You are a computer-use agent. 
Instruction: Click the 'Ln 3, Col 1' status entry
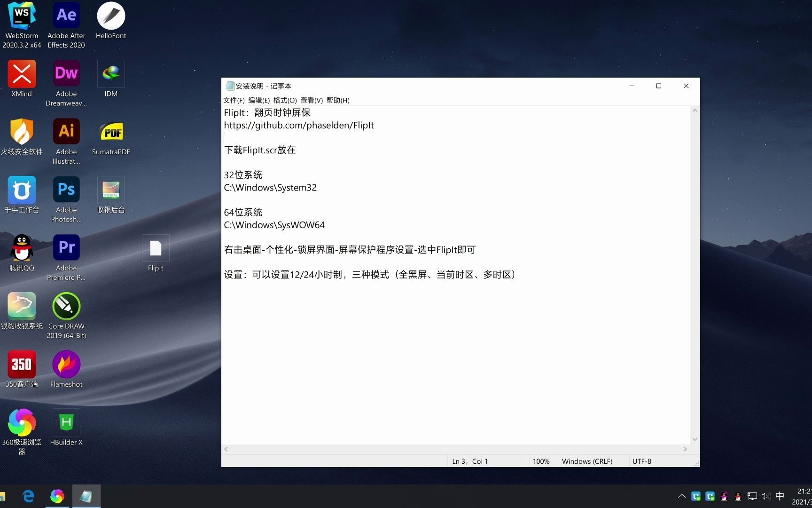pos(470,461)
